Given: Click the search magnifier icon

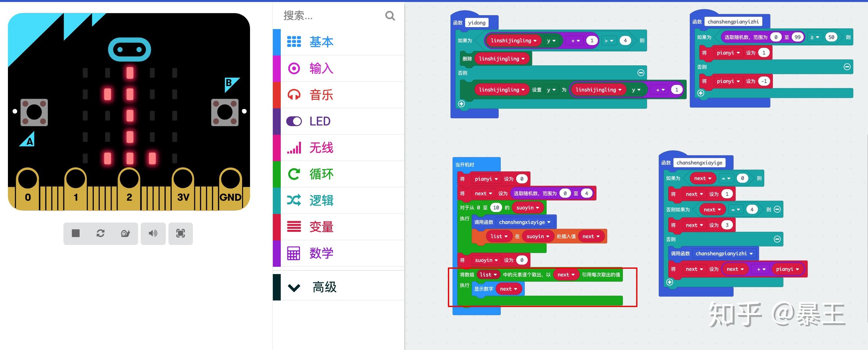Looking at the screenshot, I should (389, 16).
